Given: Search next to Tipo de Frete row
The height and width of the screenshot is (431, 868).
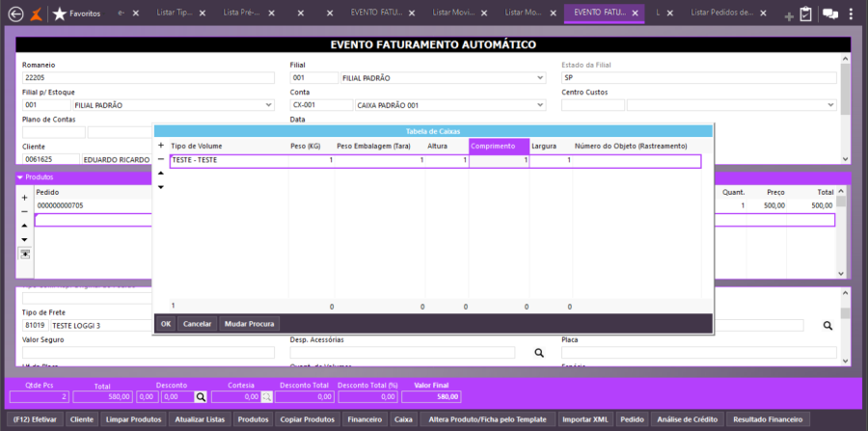Looking at the screenshot, I should (x=827, y=326).
